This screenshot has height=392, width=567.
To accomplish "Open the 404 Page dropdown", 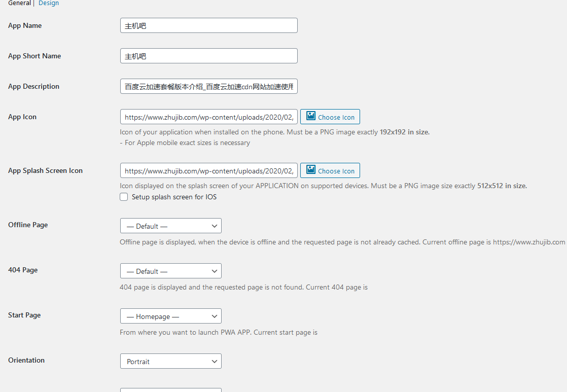I will pyautogui.click(x=171, y=271).
